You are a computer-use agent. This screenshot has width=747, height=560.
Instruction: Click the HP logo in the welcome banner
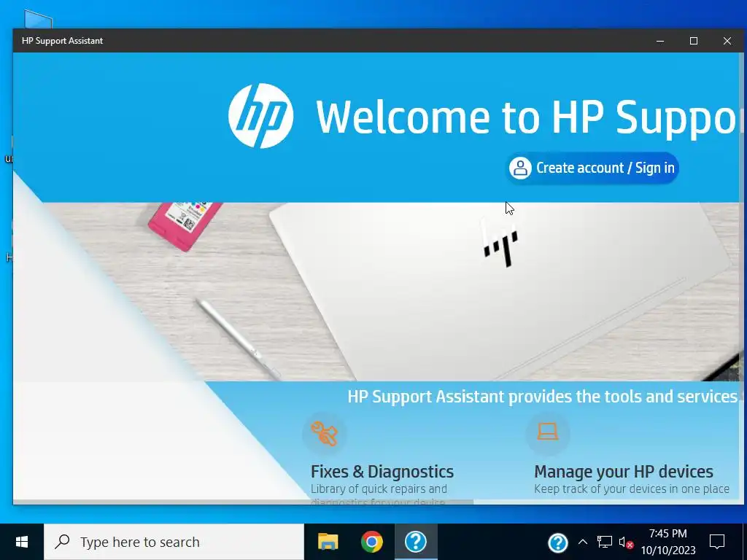[260, 116]
